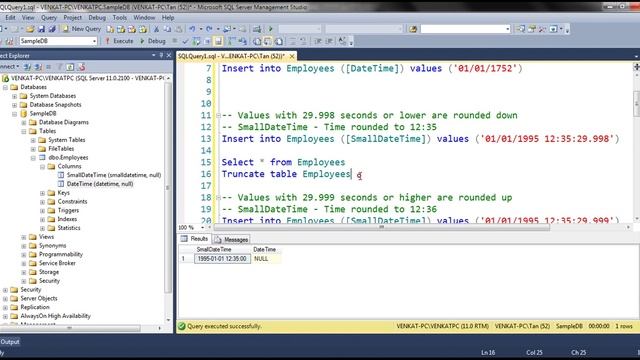Expand the Triggers folder node

42,211
